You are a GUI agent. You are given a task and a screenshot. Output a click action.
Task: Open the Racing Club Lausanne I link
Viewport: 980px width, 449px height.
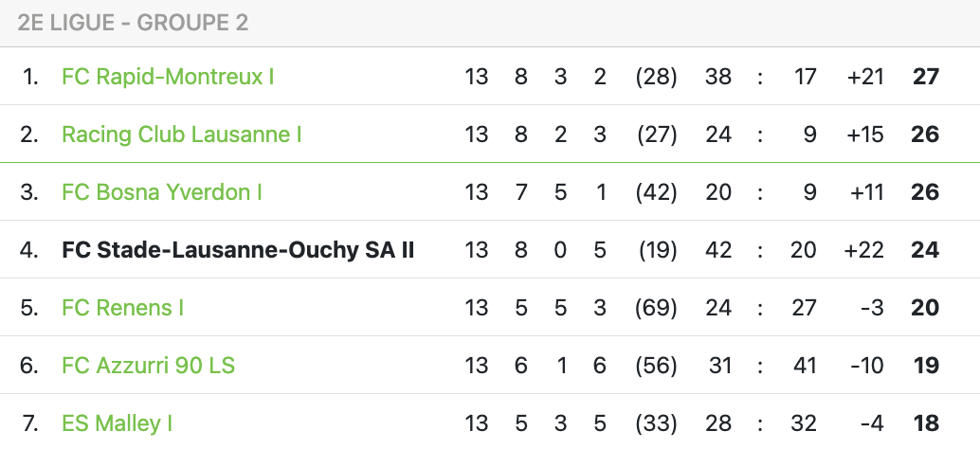point(181,135)
